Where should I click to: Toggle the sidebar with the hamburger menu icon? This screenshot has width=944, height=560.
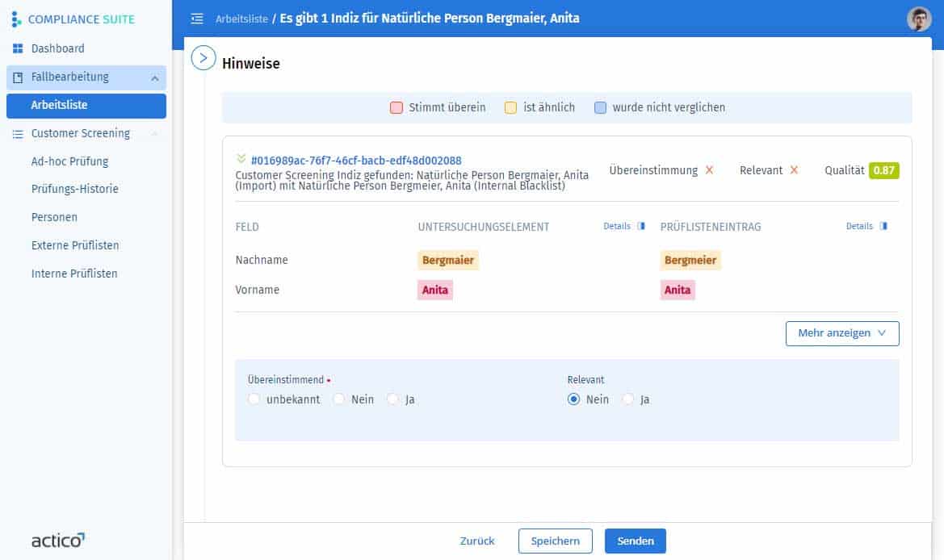click(197, 19)
